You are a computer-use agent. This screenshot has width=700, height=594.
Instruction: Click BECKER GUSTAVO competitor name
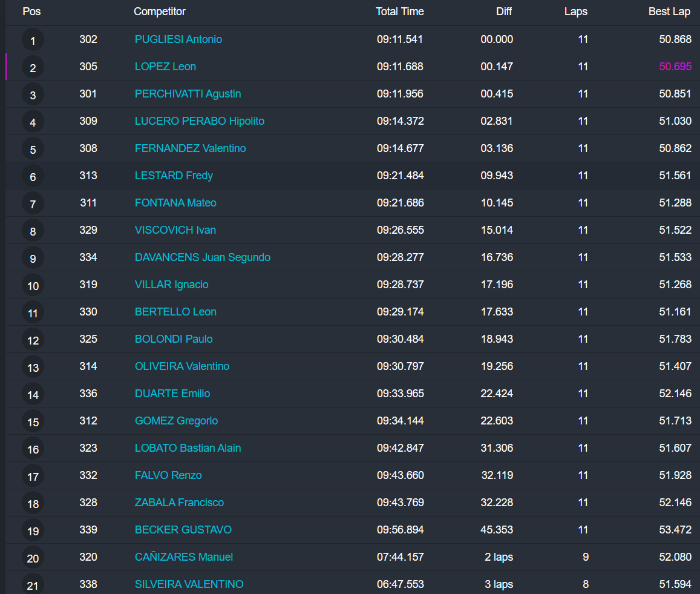pyautogui.click(x=183, y=530)
